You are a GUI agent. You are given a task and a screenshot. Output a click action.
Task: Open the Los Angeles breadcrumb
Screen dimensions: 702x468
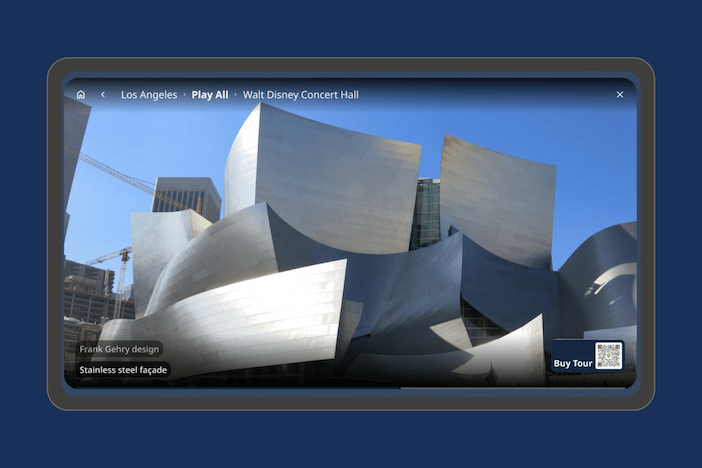pyautogui.click(x=149, y=95)
